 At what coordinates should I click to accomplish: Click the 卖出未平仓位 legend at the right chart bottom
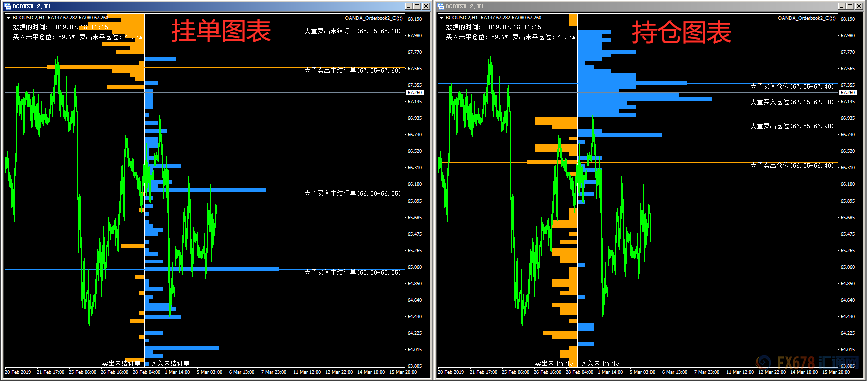click(554, 363)
